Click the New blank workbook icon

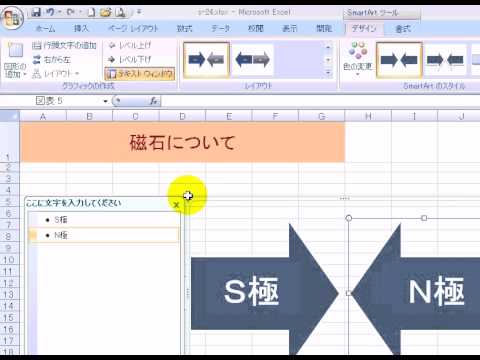coord(91,13)
